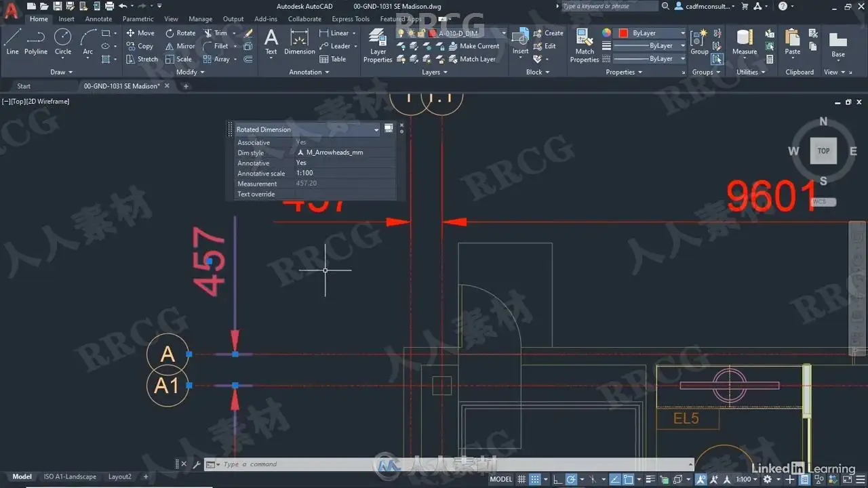The width and height of the screenshot is (868, 488).
Task: Select the multiline Text tool
Action: tap(271, 41)
